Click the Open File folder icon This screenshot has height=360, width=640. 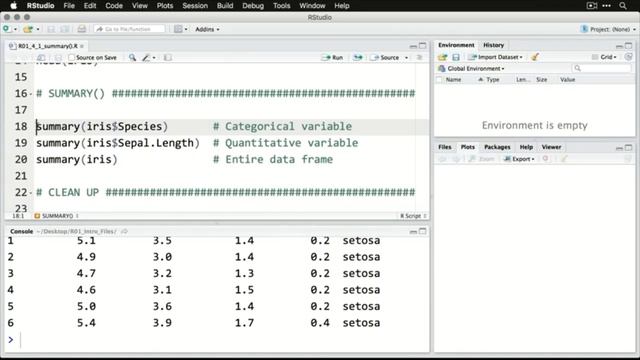[x=28, y=29]
